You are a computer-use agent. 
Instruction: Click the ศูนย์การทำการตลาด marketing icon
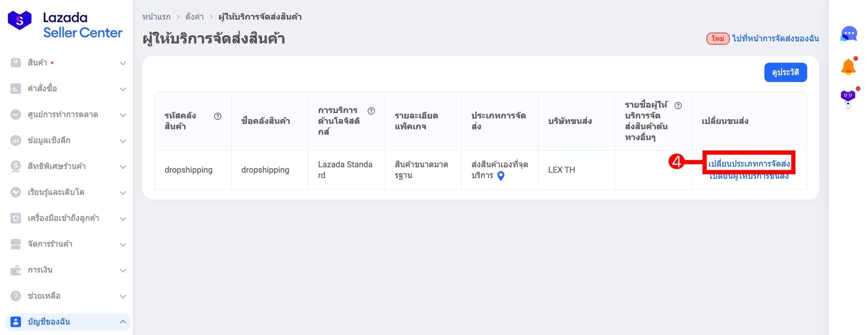pyautogui.click(x=16, y=114)
